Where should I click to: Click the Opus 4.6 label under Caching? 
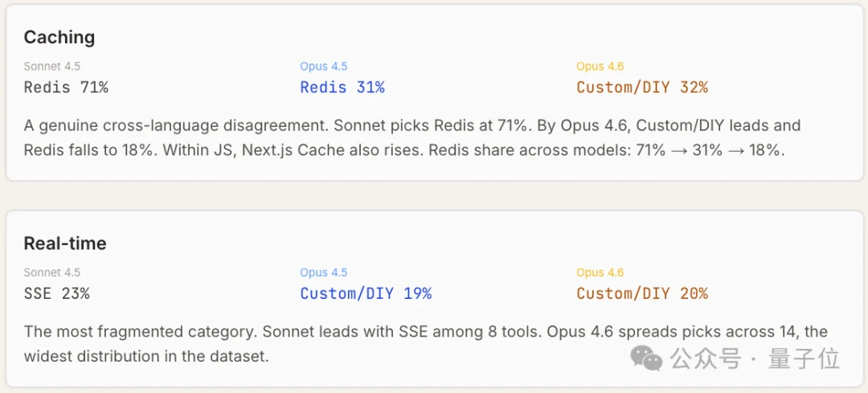pyautogui.click(x=600, y=67)
